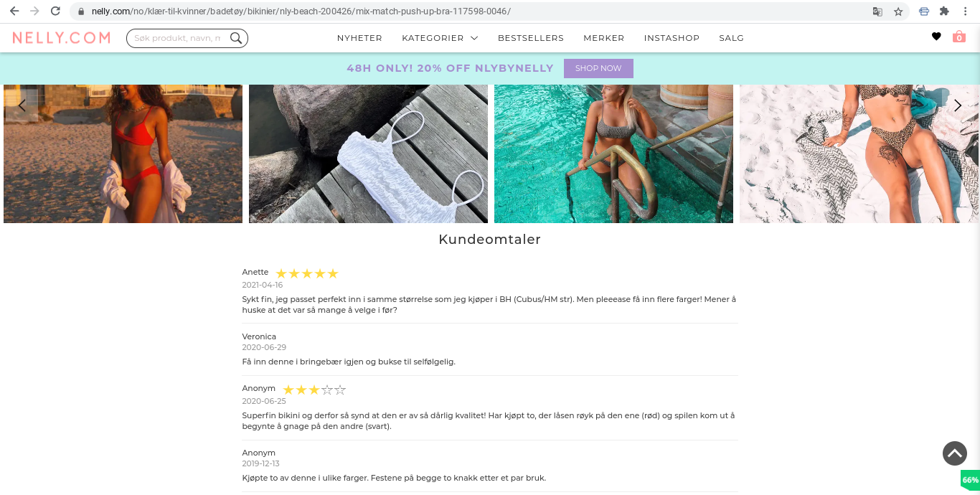Jump to top with arrow button
The width and height of the screenshot is (980, 495).
(955, 453)
